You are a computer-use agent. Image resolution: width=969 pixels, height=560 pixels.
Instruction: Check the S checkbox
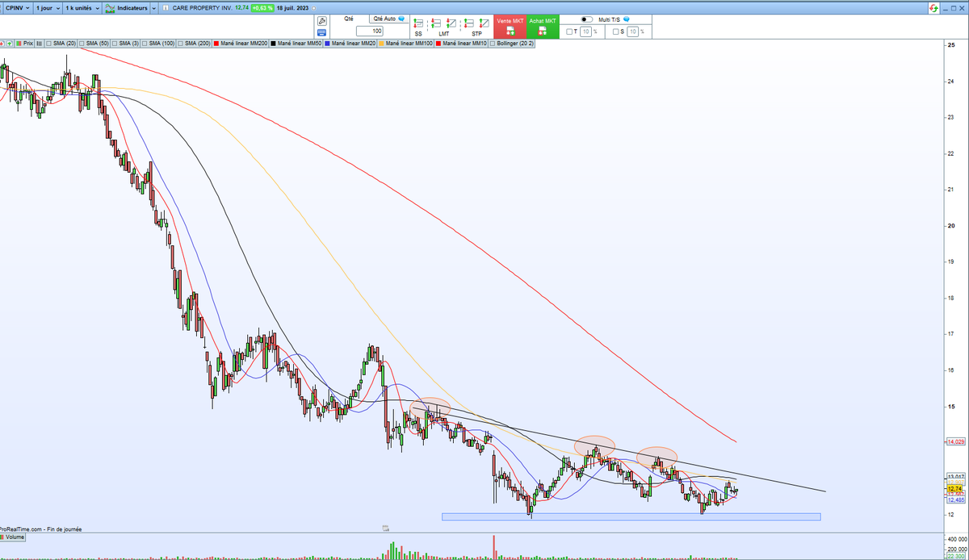point(616,31)
